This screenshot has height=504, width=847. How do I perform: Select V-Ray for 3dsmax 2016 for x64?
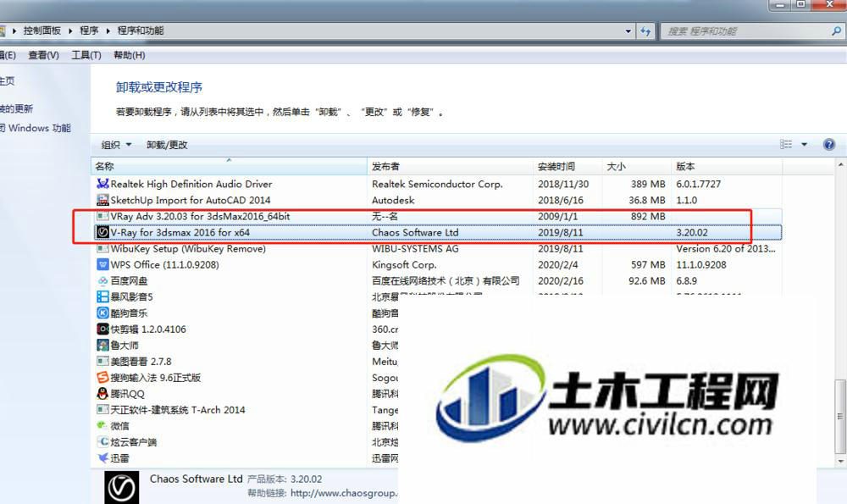tap(436, 232)
